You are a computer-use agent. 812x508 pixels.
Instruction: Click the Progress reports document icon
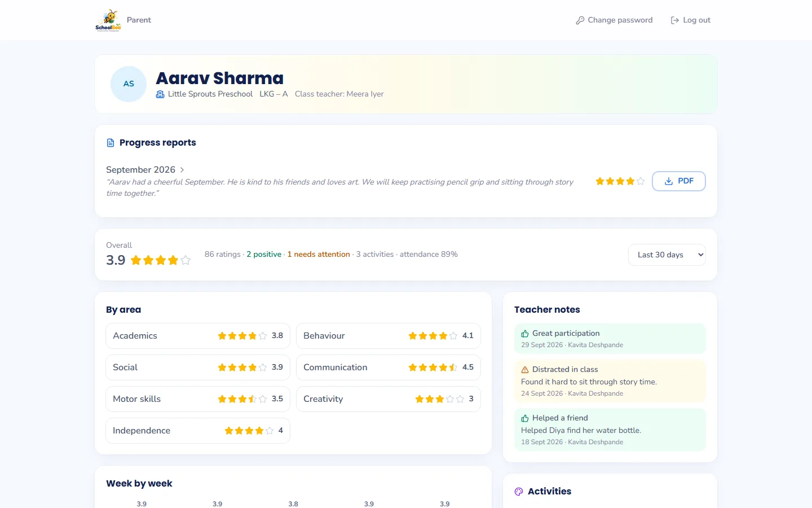(x=111, y=143)
